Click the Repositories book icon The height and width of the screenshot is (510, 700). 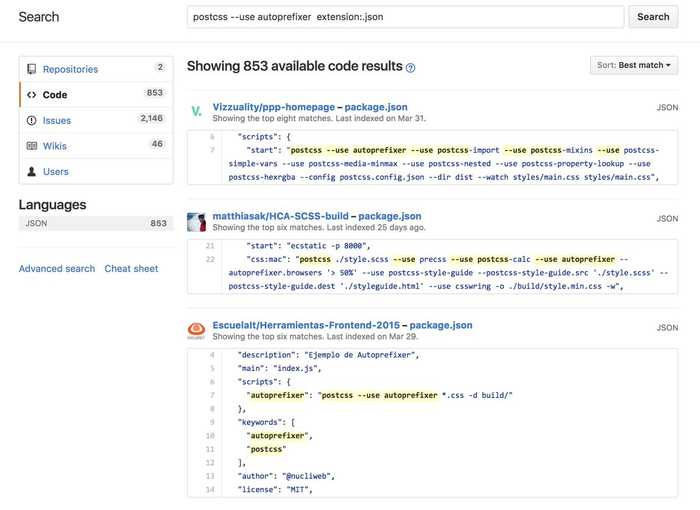point(32,69)
